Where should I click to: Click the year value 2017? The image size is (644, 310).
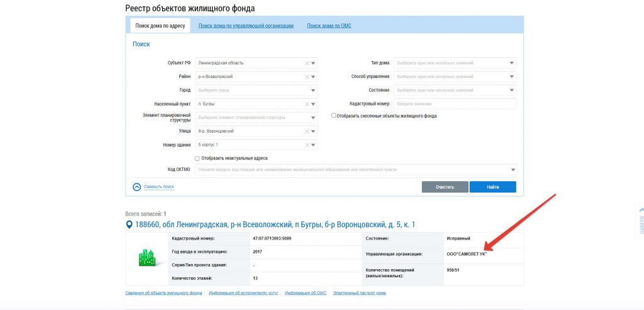(257, 252)
